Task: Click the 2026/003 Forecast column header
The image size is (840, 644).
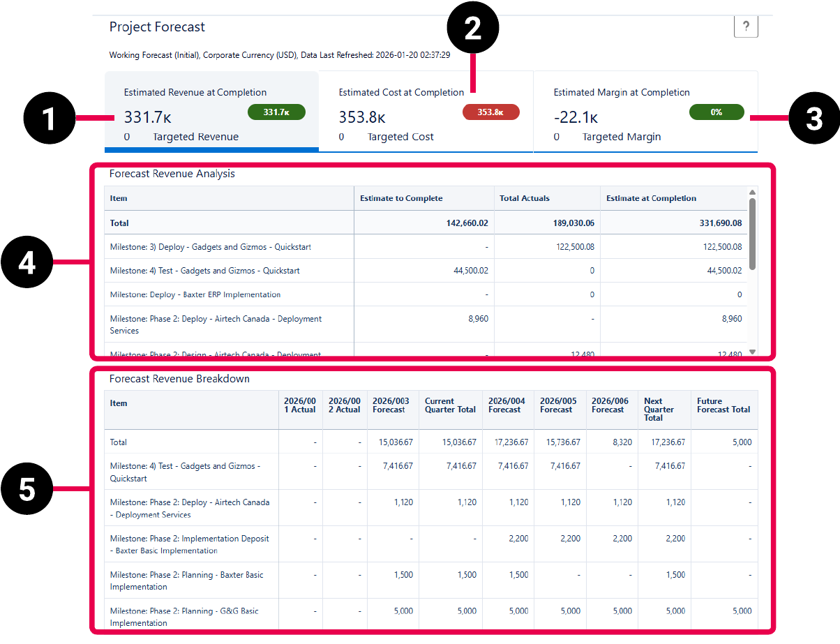Action: click(392, 405)
